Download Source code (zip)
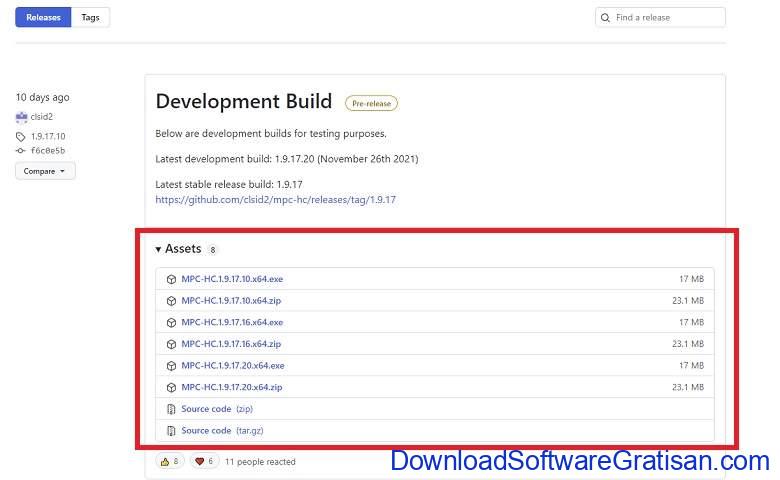Image resolution: width=780 pixels, height=480 pixels. click(217, 409)
